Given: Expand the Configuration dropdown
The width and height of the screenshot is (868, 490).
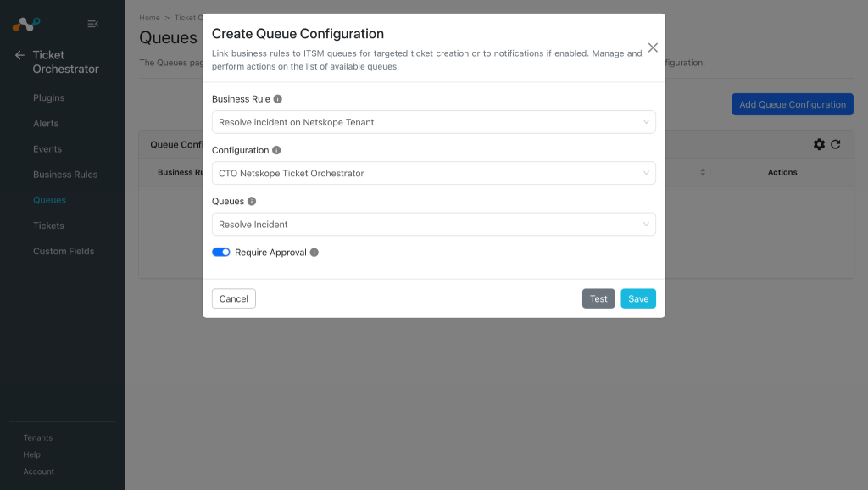Looking at the screenshot, I should coord(433,173).
